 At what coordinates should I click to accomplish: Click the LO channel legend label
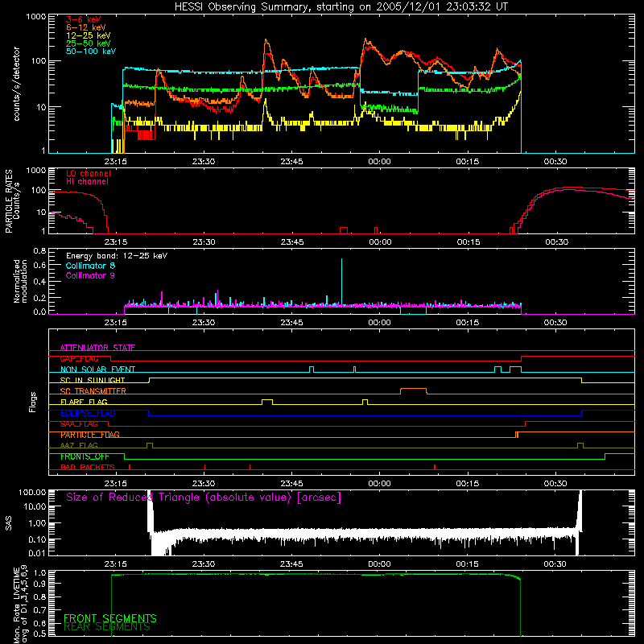click(89, 173)
